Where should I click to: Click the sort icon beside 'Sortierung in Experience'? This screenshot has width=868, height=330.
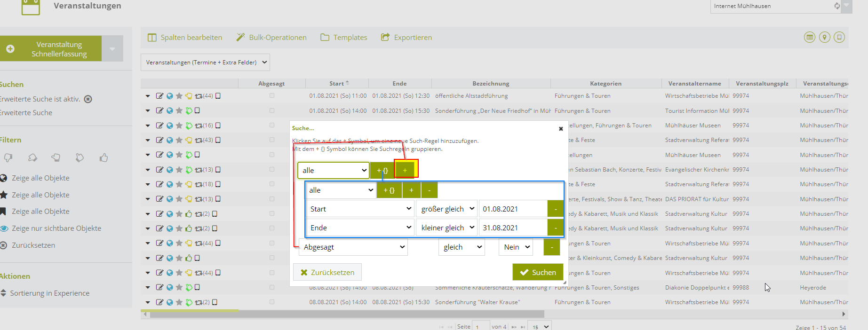point(3,293)
